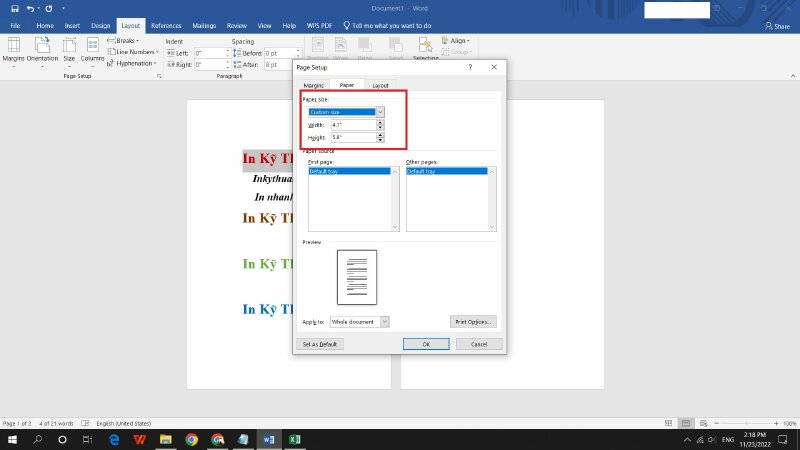Click the Undo arrow in quick access toolbar
Viewport: 800px width, 450px height.
click(32, 8)
